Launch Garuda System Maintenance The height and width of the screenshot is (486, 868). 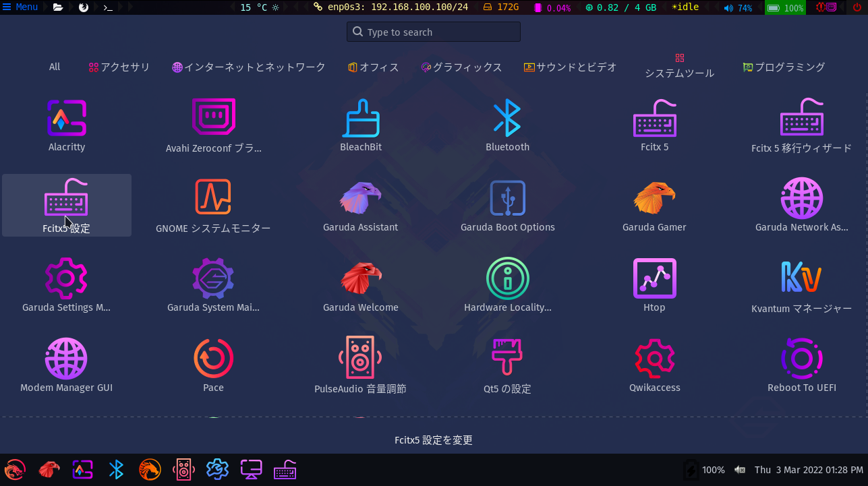click(x=213, y=286)
